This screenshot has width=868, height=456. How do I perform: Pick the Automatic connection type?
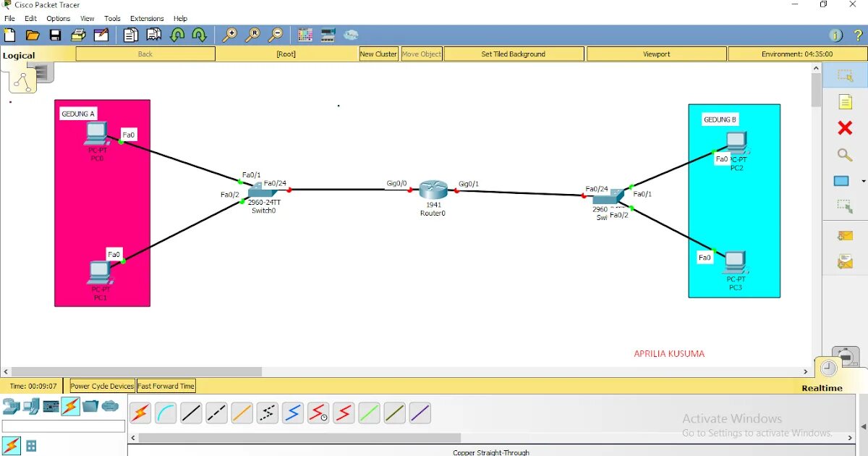pyautogui.click(x=140, y=413)
